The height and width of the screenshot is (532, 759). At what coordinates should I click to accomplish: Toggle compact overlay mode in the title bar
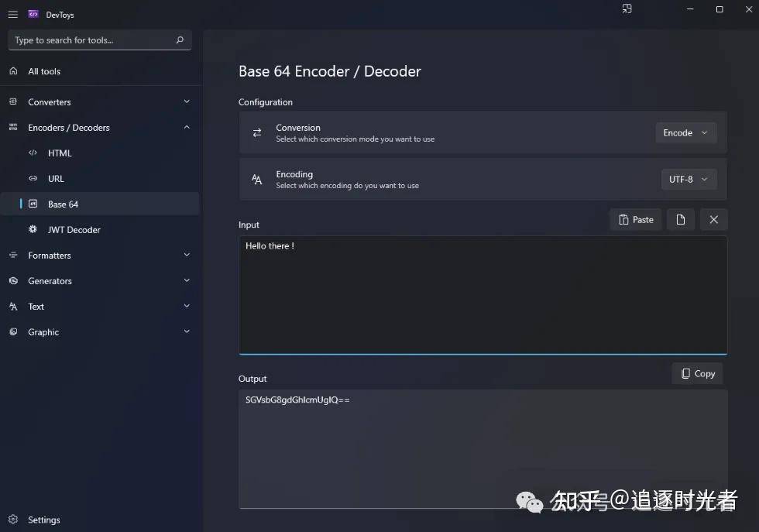click(x=627, y=9)
